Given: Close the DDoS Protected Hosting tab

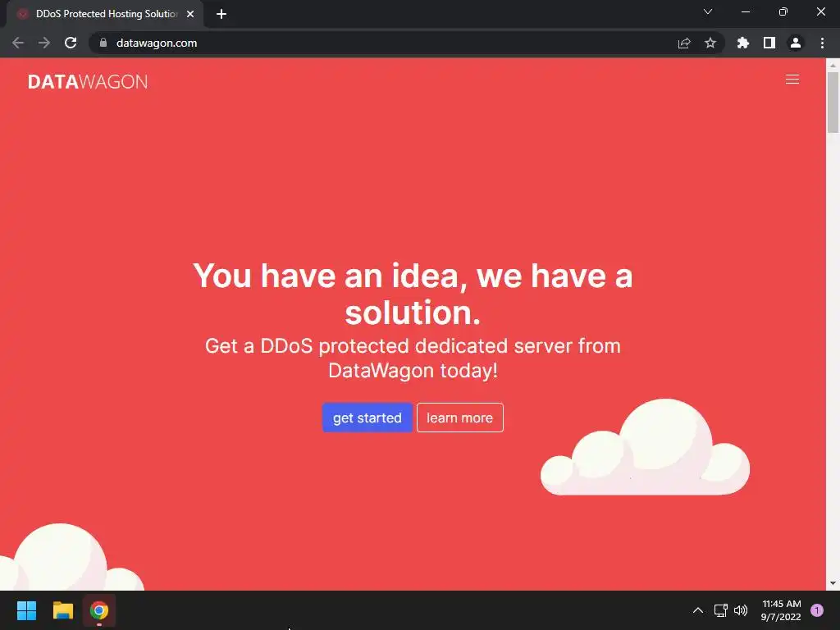Looking at the screenshot, I should click(190, 14).
